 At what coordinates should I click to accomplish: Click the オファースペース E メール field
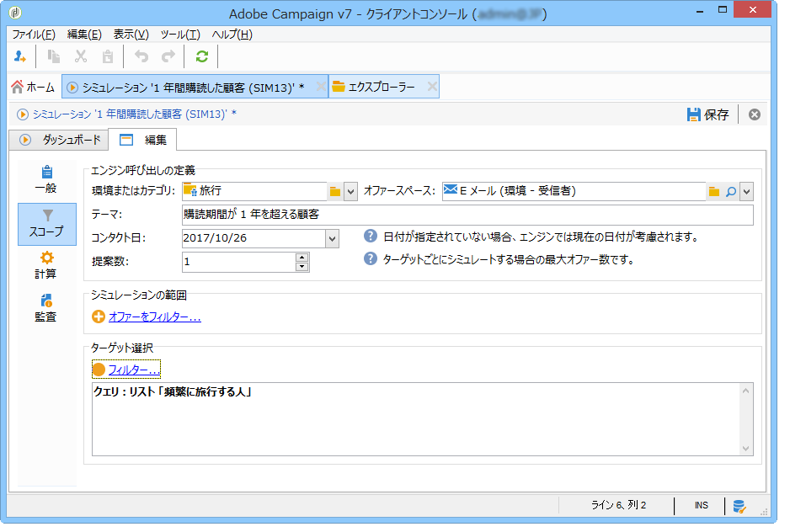point(574,191)
